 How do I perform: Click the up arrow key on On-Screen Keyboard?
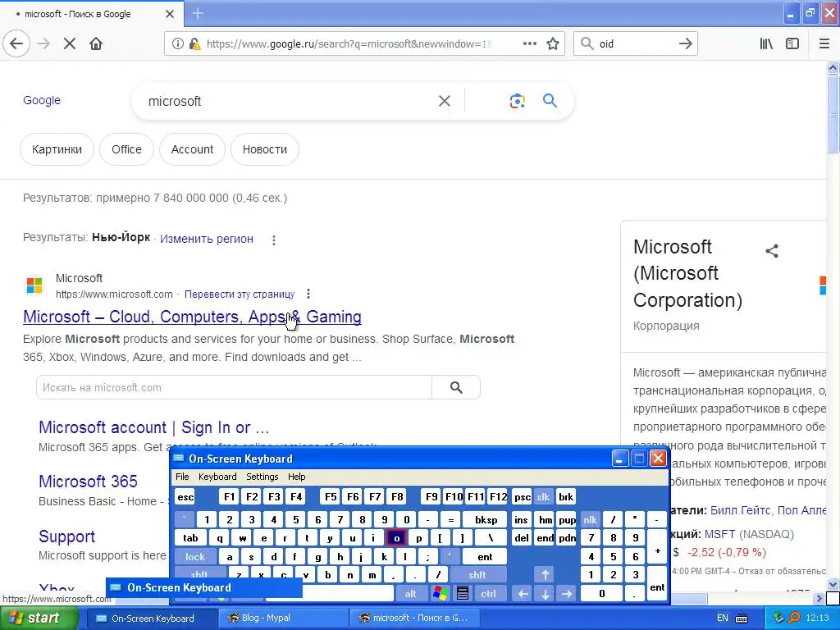(x=545, y=575)
